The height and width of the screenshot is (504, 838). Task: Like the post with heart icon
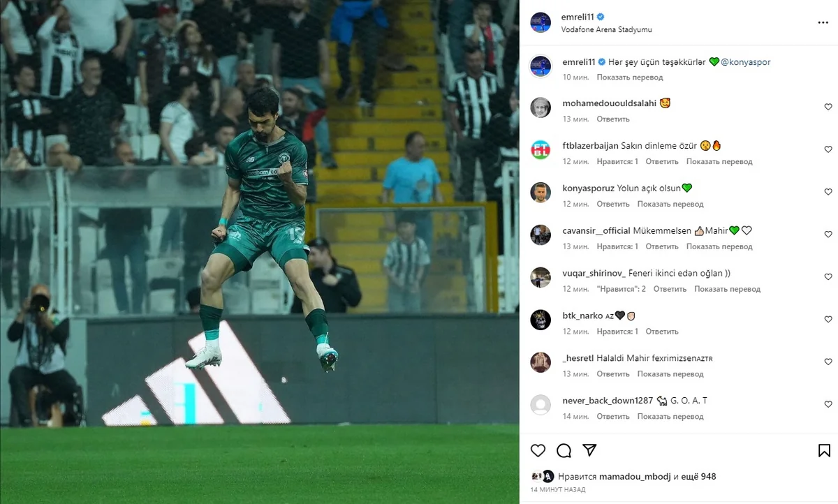(538, 450)
